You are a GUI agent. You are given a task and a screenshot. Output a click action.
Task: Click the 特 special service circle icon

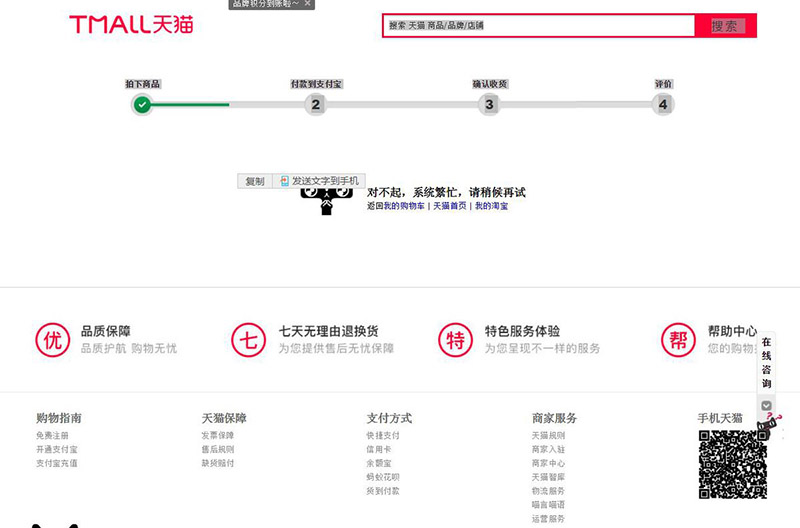coord(456,340)
